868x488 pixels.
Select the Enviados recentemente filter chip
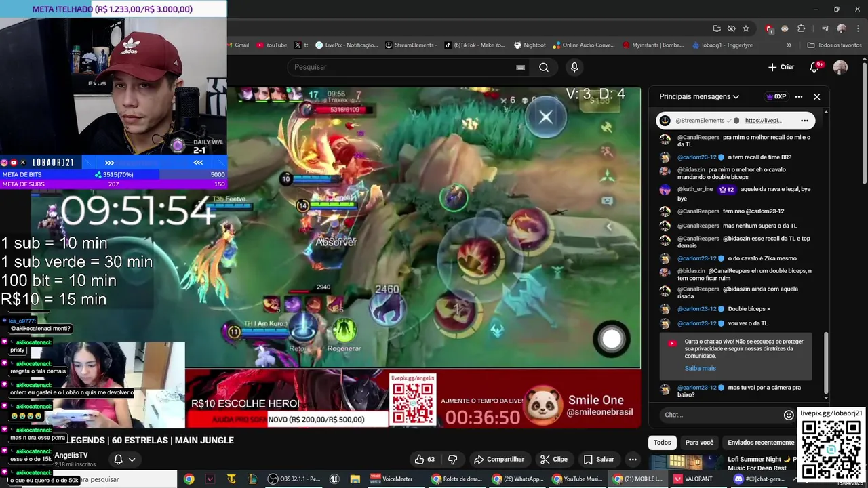click(x=761, y=443)
